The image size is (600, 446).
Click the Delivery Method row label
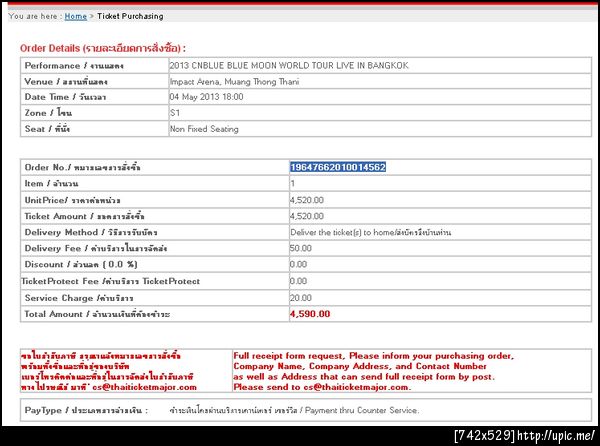(91, 232)
